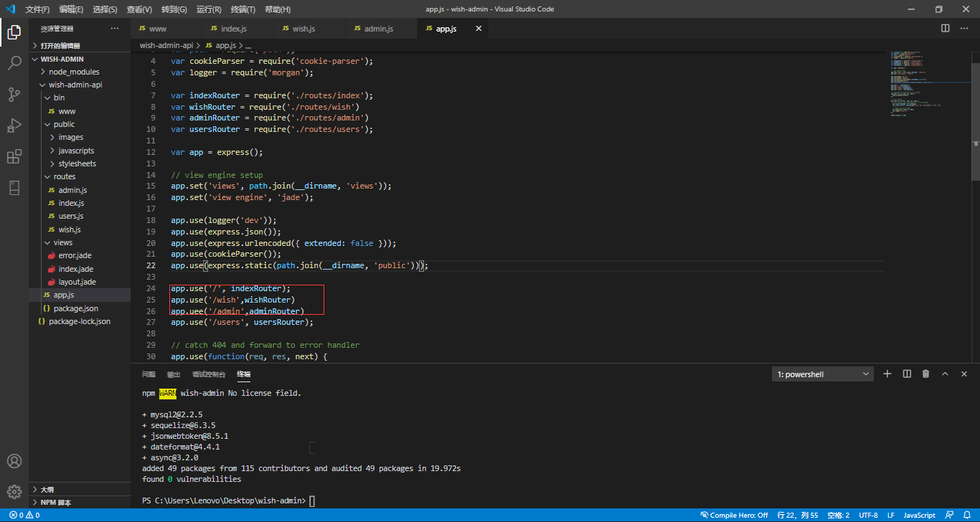Open the powershell terminal selector dropdown
This screenshot has width=980, height=522.
point(823,374)
